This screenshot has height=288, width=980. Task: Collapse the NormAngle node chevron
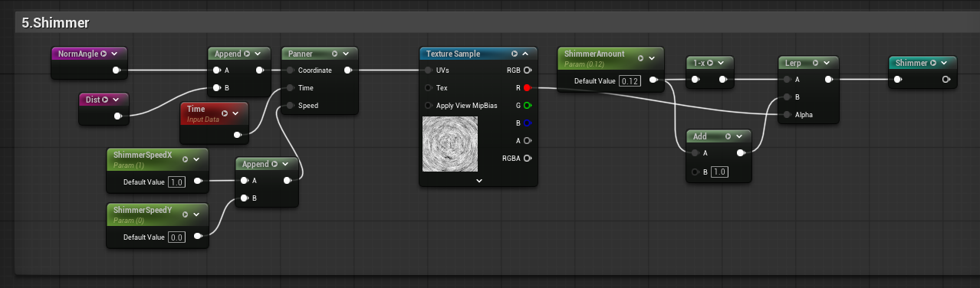point(115,54)
